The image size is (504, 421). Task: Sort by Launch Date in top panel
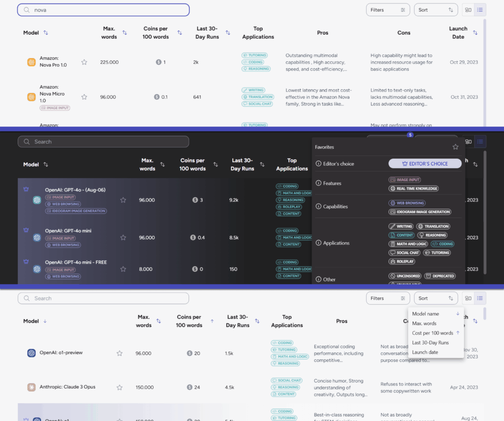[x=475, y=32]
